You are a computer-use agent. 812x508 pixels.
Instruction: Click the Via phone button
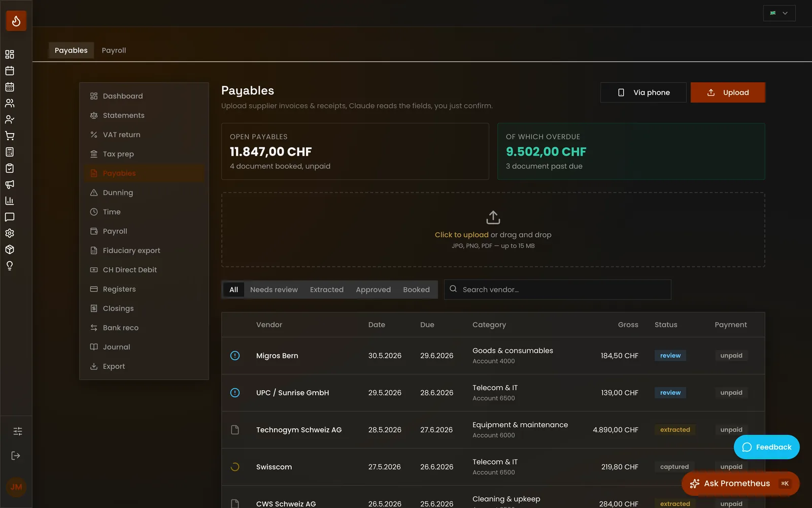(x=644, y=92)
